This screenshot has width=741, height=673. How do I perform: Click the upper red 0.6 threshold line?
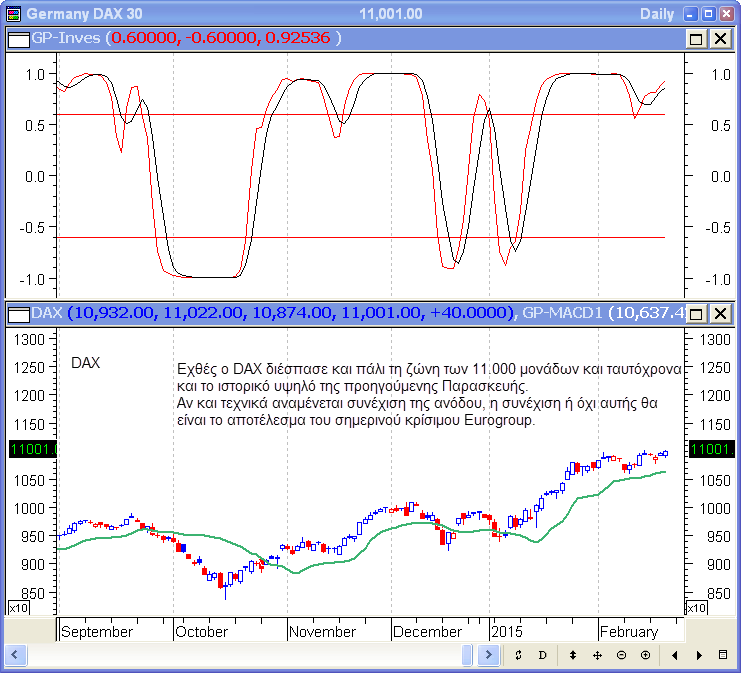pos(361,114)
